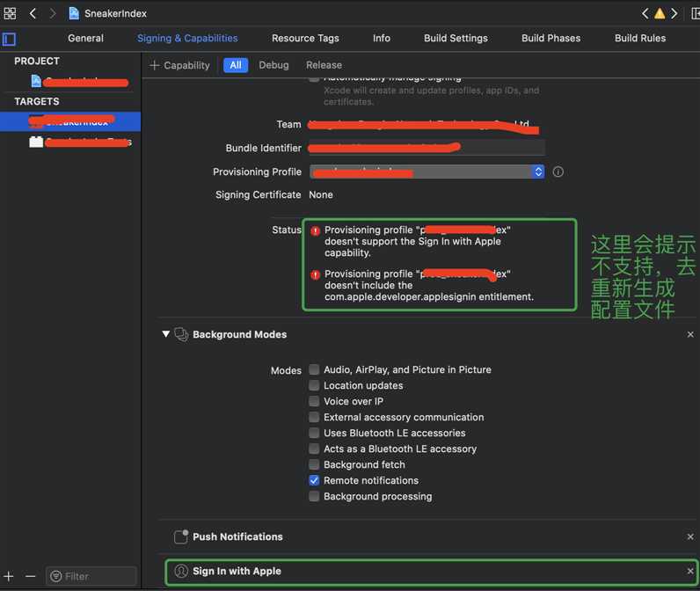Remove selected target with minus

pyautogui.click(x=31, y=576)
